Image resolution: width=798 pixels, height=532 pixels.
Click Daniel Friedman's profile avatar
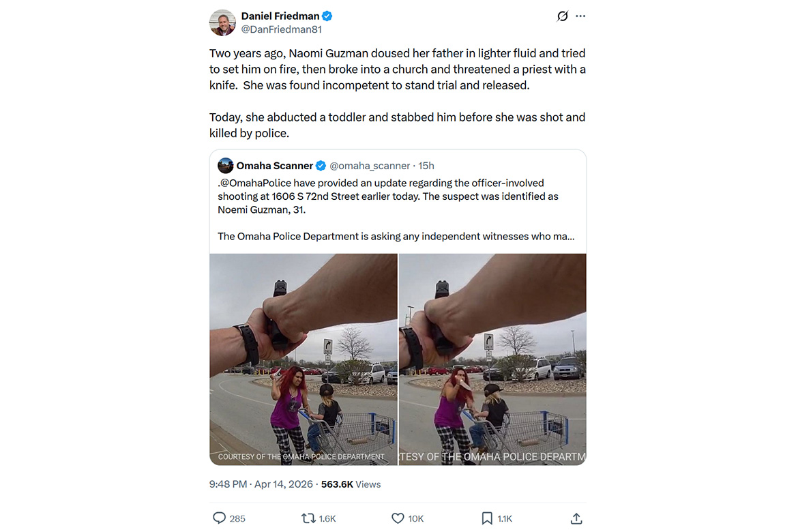[x=222, y=23]
